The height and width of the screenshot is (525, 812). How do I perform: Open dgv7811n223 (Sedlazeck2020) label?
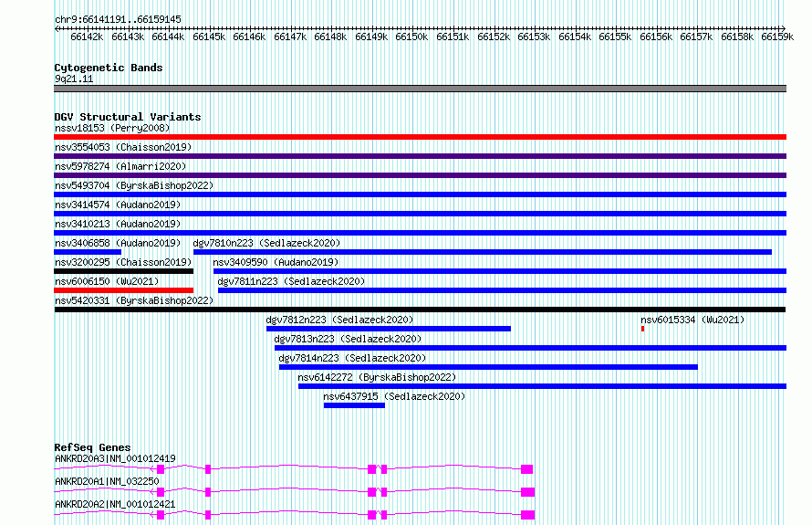[x=292, y=281]
